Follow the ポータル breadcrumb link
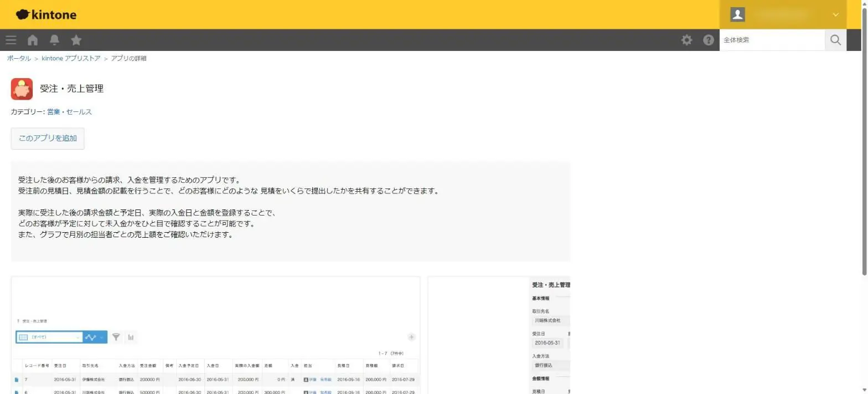The height and width of the screenshot is (394, 868). click(19, 58)
